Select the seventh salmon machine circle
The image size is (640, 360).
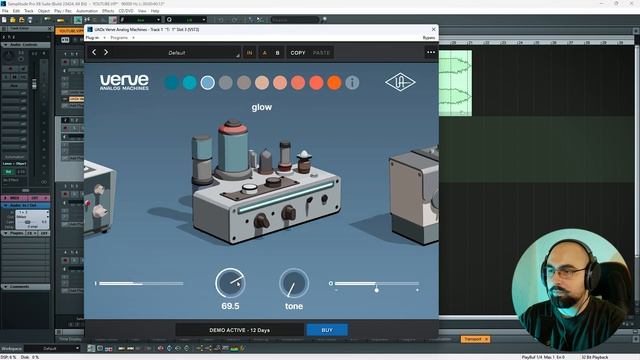pos(280,82)
